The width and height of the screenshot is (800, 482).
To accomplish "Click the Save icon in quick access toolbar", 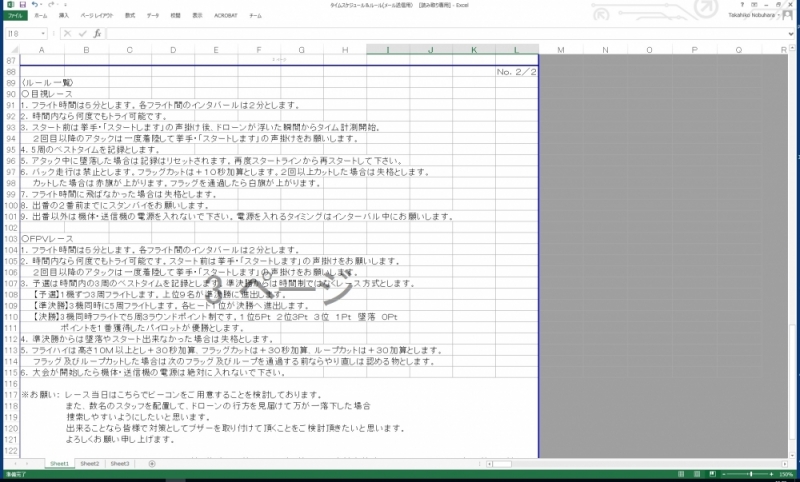I will pos(21,5).
